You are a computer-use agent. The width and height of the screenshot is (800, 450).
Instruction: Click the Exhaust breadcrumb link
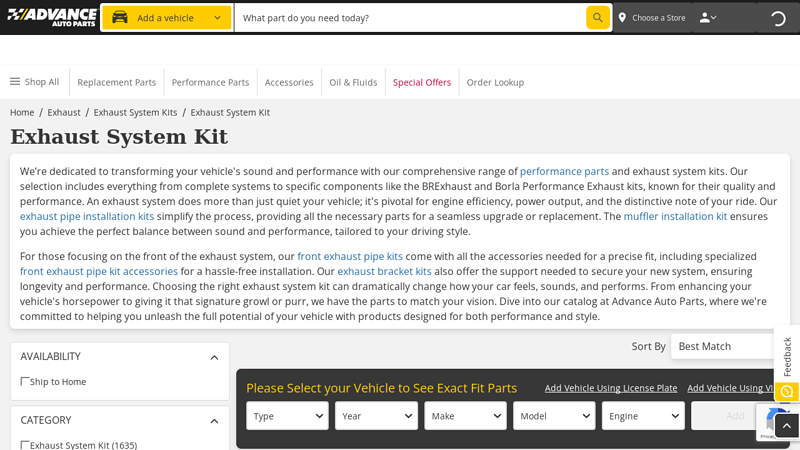coord(64,112)
